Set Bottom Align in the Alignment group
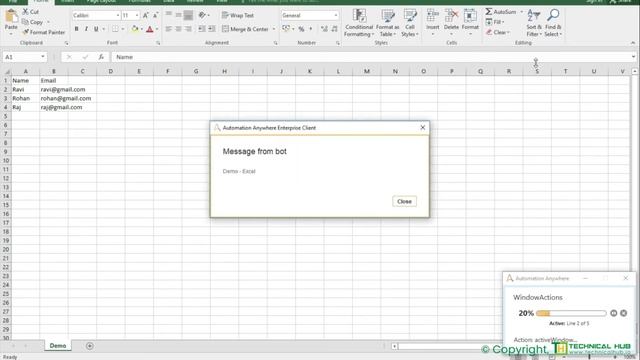 click(x=188, y=15)
